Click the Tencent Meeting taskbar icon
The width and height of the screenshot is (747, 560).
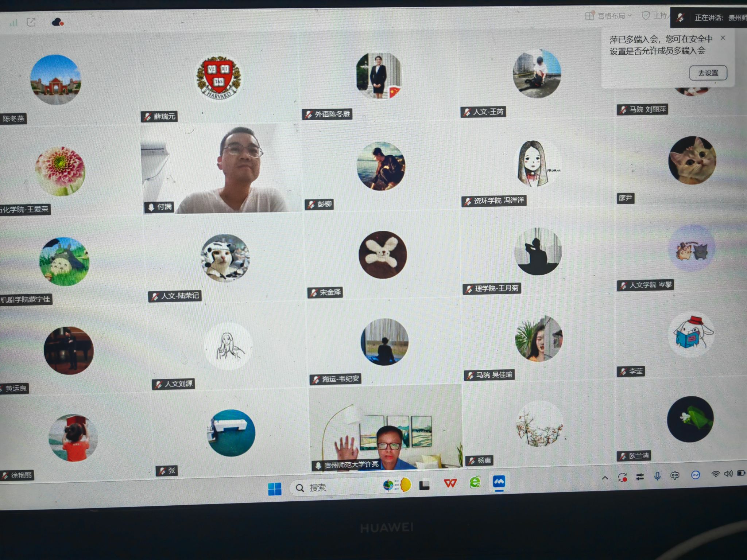tap(499, 482)
